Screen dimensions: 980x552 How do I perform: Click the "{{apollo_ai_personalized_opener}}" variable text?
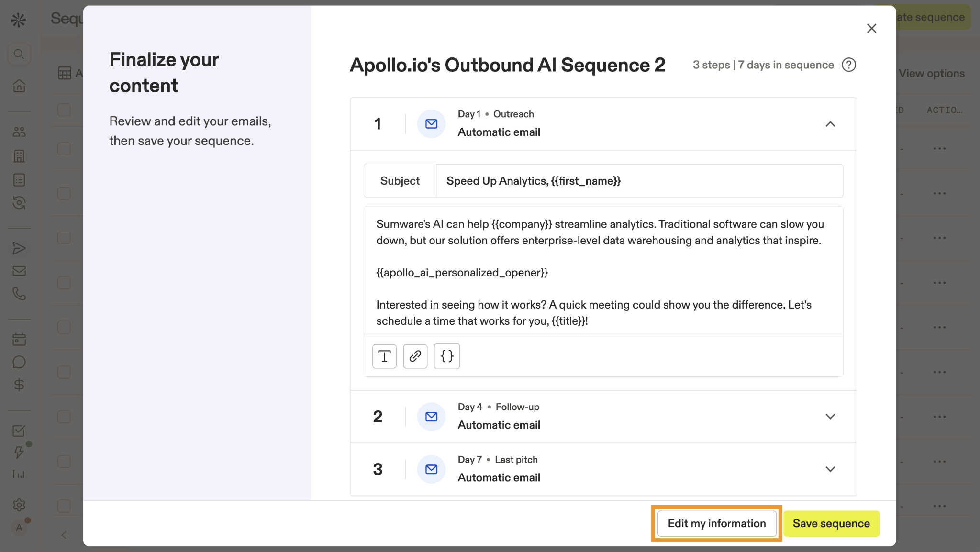(462, 273)
